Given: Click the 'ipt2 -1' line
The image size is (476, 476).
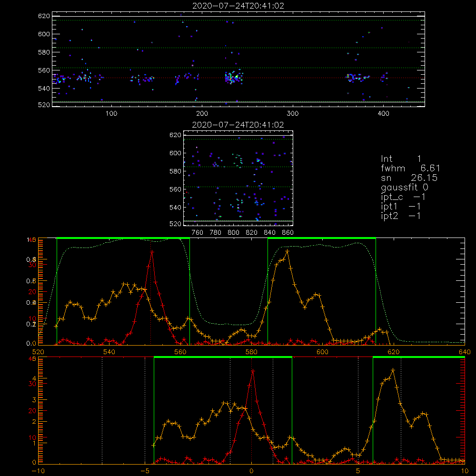Looking at the screenshot, I should (401, 216).
